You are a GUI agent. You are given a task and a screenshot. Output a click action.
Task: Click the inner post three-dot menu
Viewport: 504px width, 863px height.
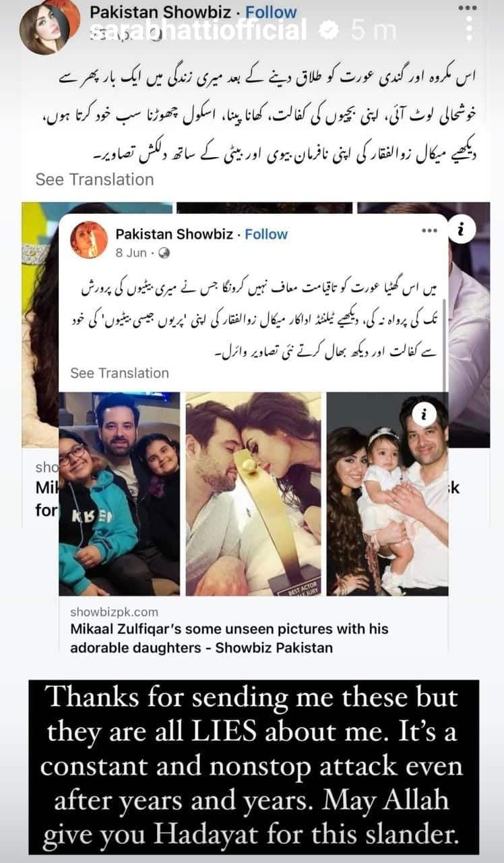(429, 231)
